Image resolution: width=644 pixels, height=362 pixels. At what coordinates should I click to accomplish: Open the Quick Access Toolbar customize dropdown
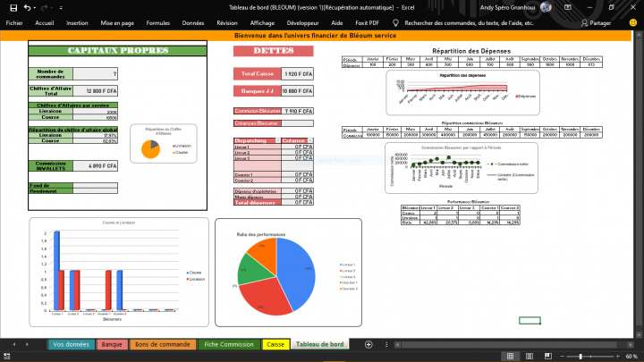pyautogui.click(x=59, y=7)
